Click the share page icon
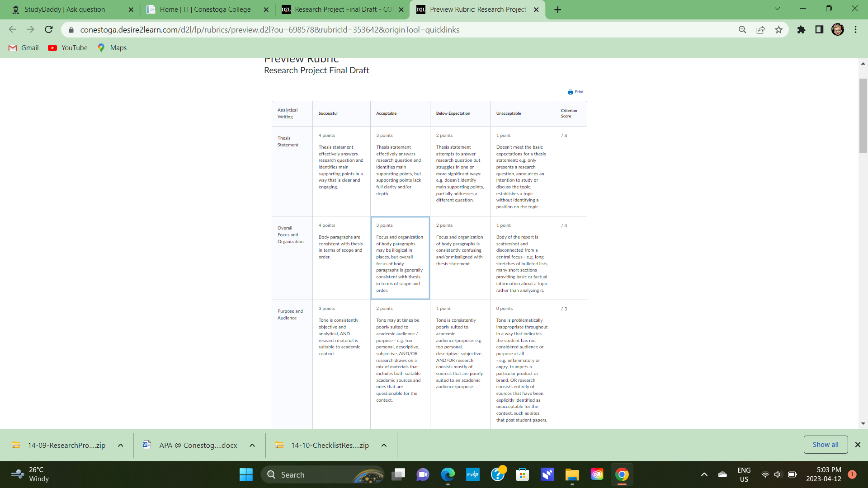This screenshot has width=868, height=488. tap(760, 30)
